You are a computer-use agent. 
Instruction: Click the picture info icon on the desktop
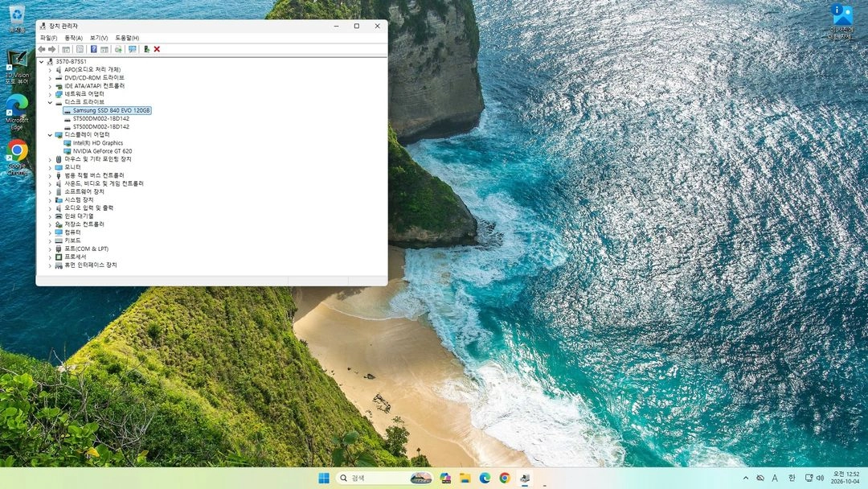[841, 21]
